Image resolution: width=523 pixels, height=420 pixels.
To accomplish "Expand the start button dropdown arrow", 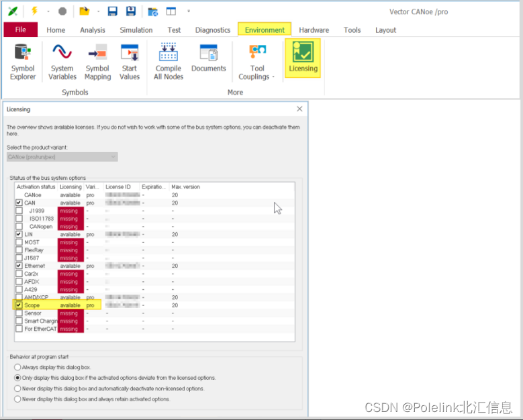I will point(48,11).
